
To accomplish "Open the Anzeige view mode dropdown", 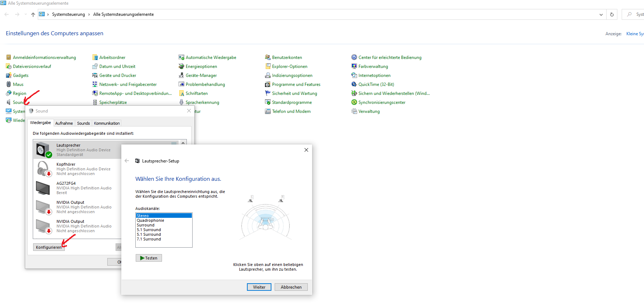I will (634, 34).
